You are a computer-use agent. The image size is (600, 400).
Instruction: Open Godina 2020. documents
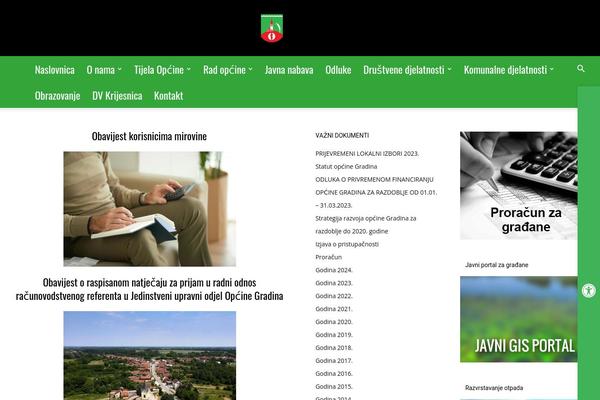click(x=334, y=322)
